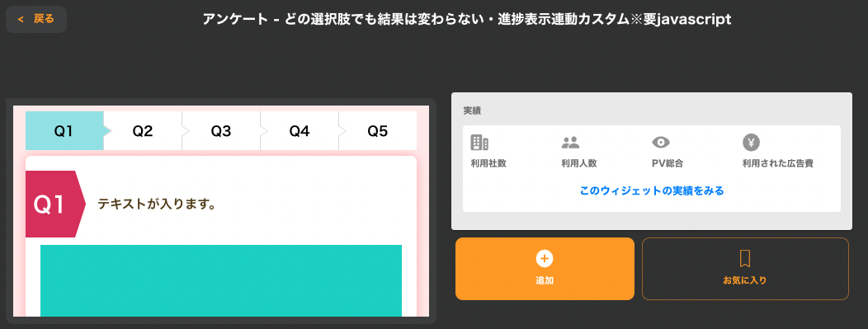The width and height of the screenshot is (868, 329).
Task: Click the back chevron arrow icon
Action: pos(21,19)
